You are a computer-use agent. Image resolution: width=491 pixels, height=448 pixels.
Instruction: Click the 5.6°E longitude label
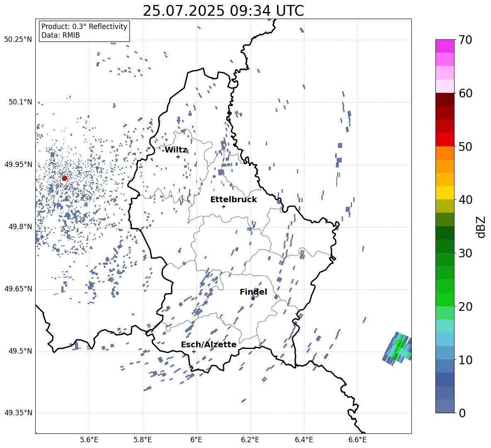[x=89, y=440]
